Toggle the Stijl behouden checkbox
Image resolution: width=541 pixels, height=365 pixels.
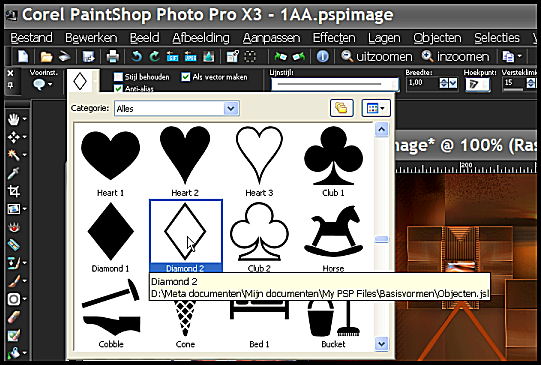pyautogui.click(x=118, y=77)
